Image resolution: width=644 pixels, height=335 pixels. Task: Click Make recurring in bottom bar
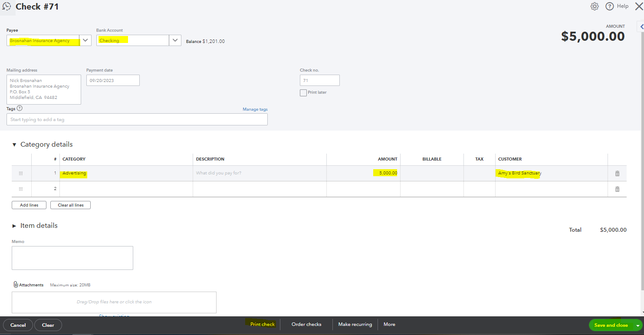(x=355, y=324)
